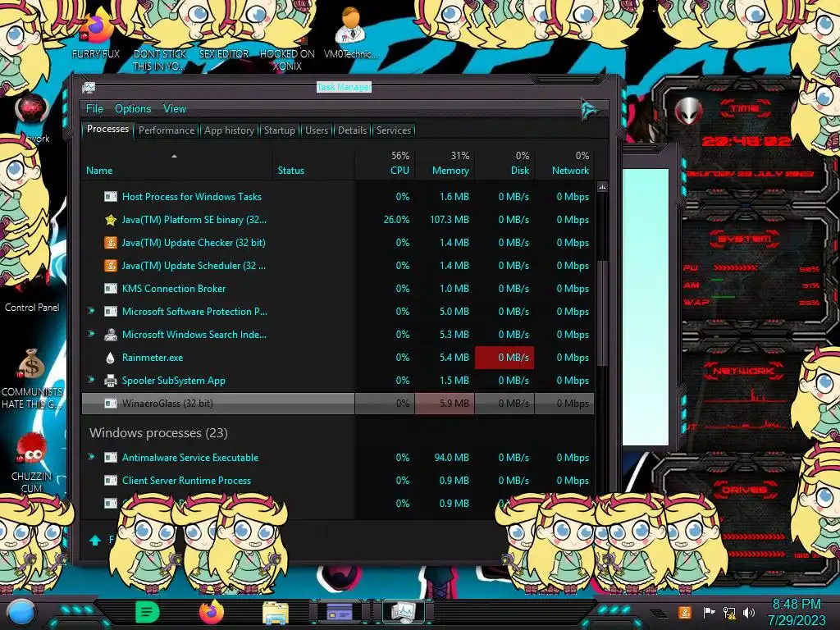
Task: Click the Java tray icon
Action: click(685, 612)
